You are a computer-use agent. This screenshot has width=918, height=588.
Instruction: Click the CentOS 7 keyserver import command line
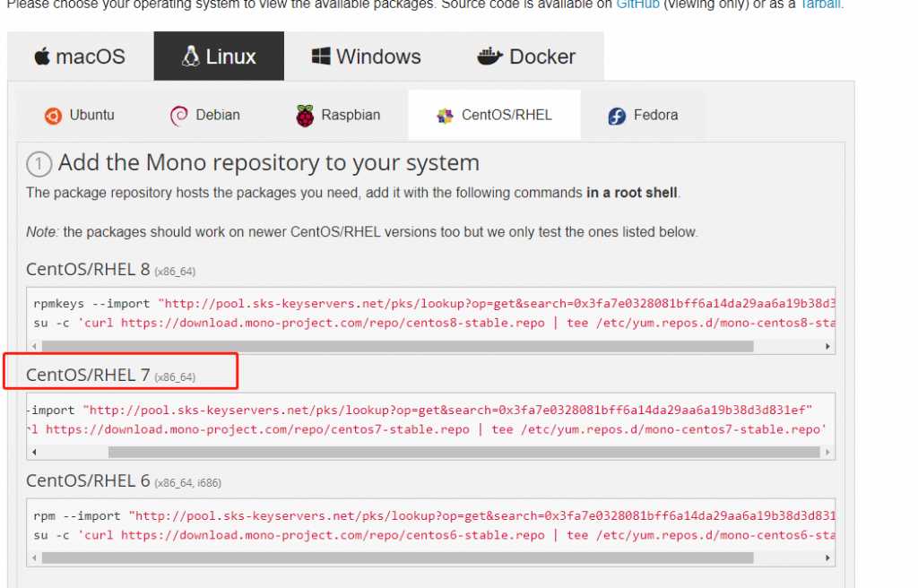coord(420,410)
